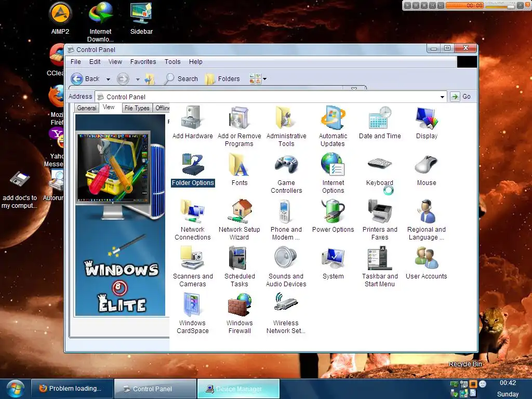
Task: Click the Up folder toolbar icon
Action: 150,79
